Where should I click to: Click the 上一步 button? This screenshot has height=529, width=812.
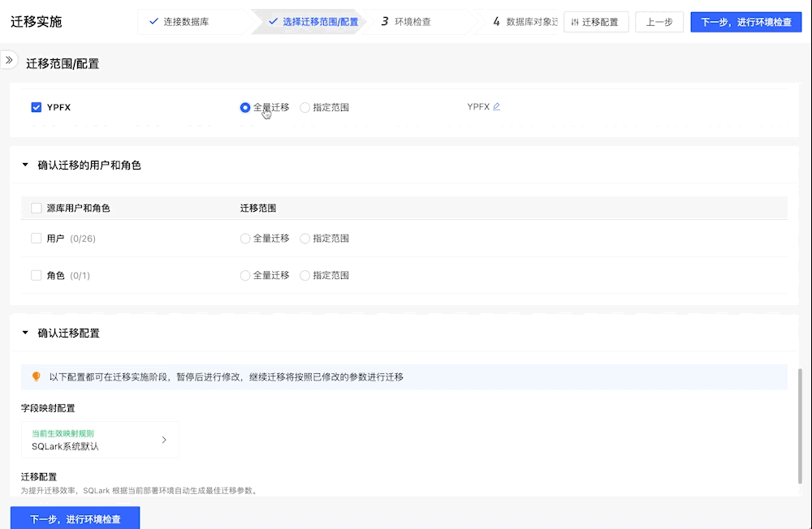click(659, 22)
